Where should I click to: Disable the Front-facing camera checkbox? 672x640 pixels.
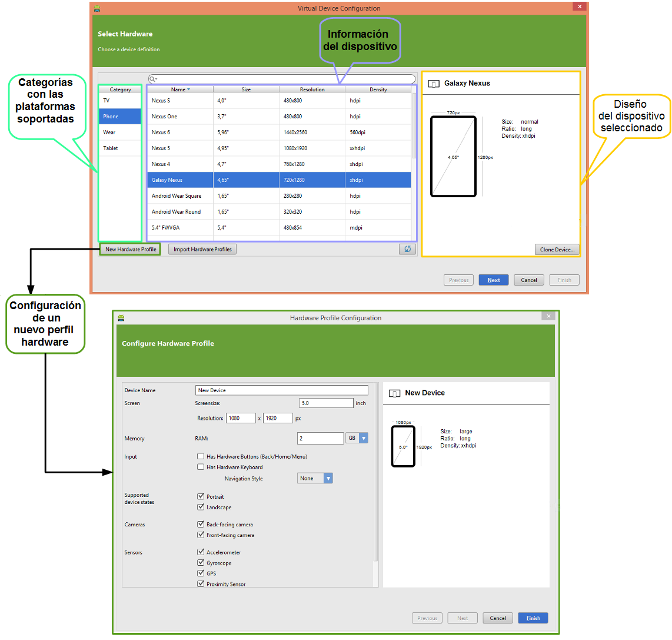(201, 535)
